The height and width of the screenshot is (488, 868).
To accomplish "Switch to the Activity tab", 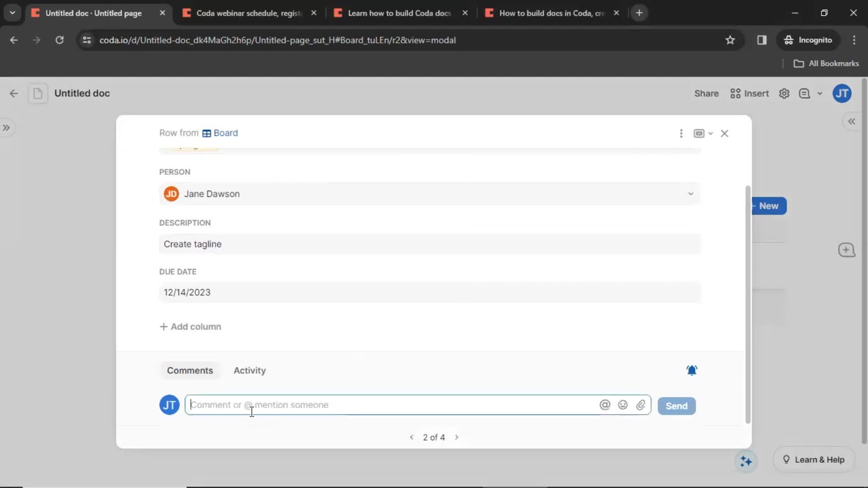I will coord(250,370).
